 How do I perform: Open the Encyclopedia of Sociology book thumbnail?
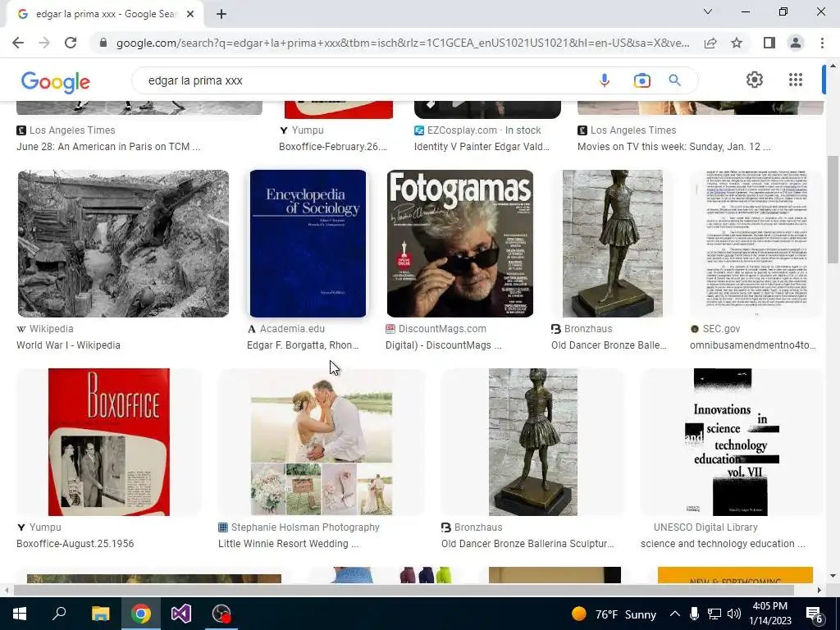tap(308, 244)
